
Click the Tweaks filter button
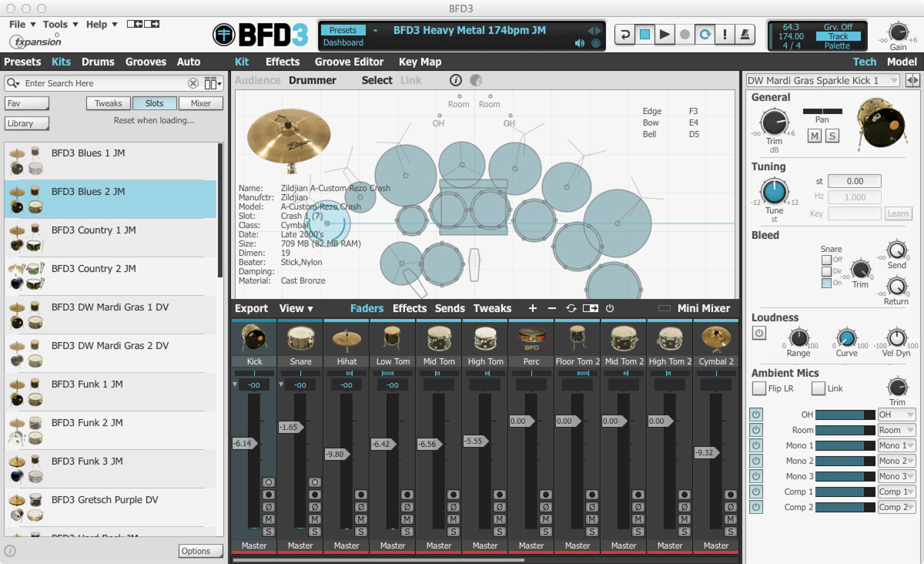(109, 103)
